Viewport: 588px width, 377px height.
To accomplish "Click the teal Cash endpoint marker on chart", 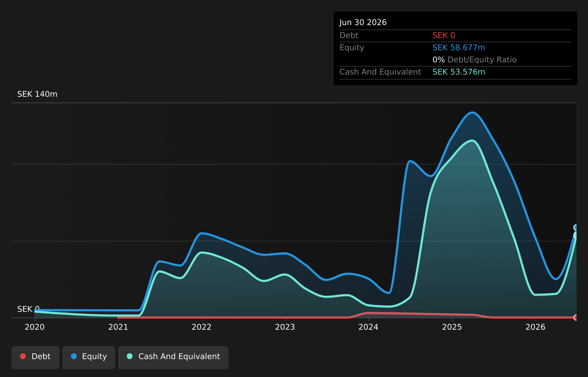I will [x=576, y=235].
